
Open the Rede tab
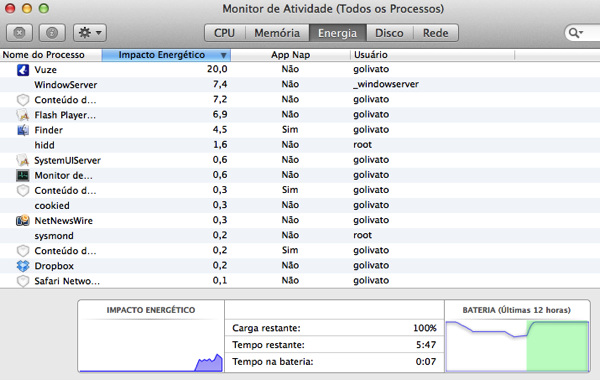coord(435,33)
